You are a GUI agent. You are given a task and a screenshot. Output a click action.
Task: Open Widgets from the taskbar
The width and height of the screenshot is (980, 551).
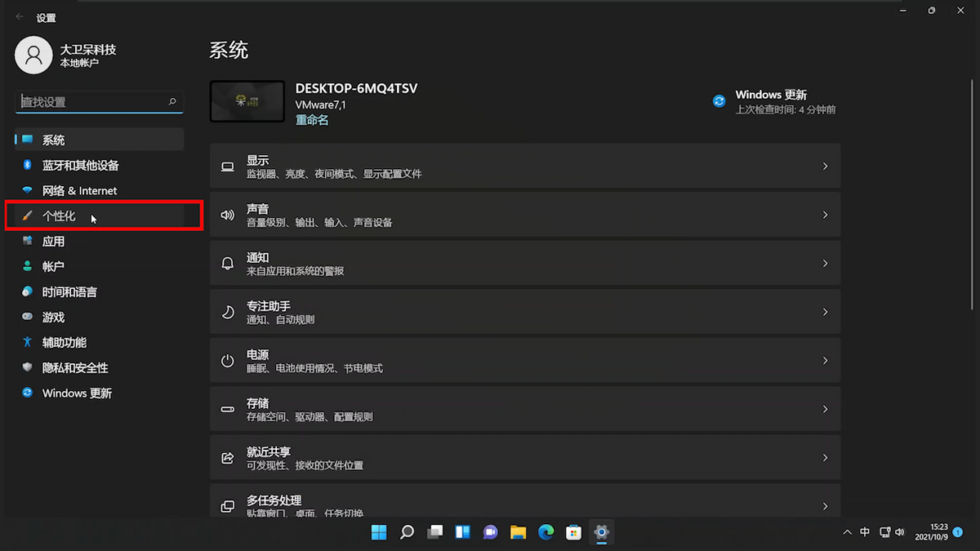coord(462,532)
